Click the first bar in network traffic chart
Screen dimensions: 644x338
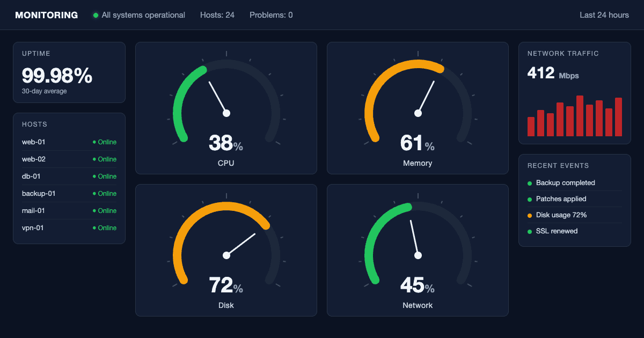coord(531,127)
